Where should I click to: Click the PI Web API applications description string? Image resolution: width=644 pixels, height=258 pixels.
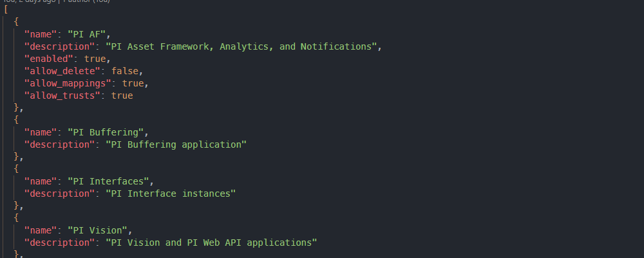pos(211,243)
